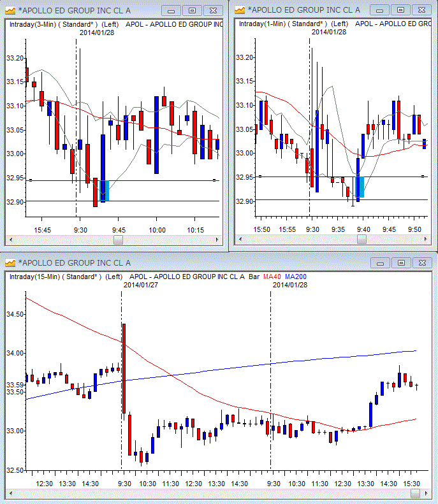Viewport: 438px width, 504px height.
Task: Maximize the 1-Min chart window
Action: [x=400, y=10]
